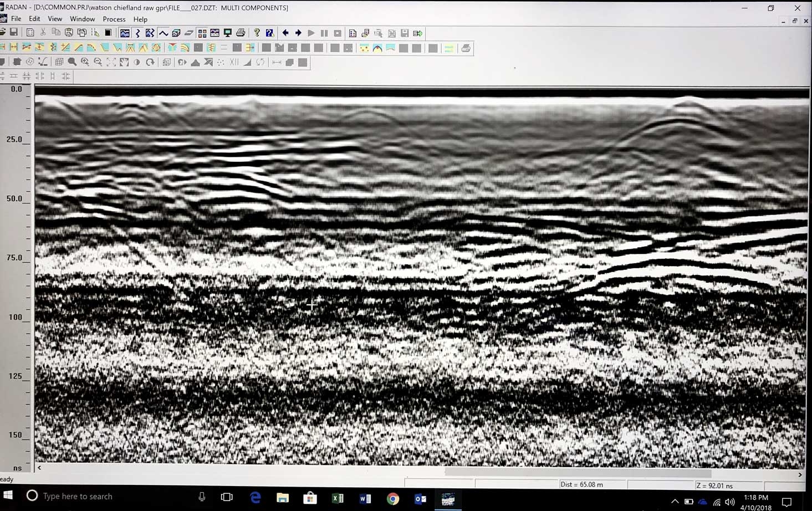Screen dimensions: 812x511
Task: Open the Edit menu
Action: (34, 19)
